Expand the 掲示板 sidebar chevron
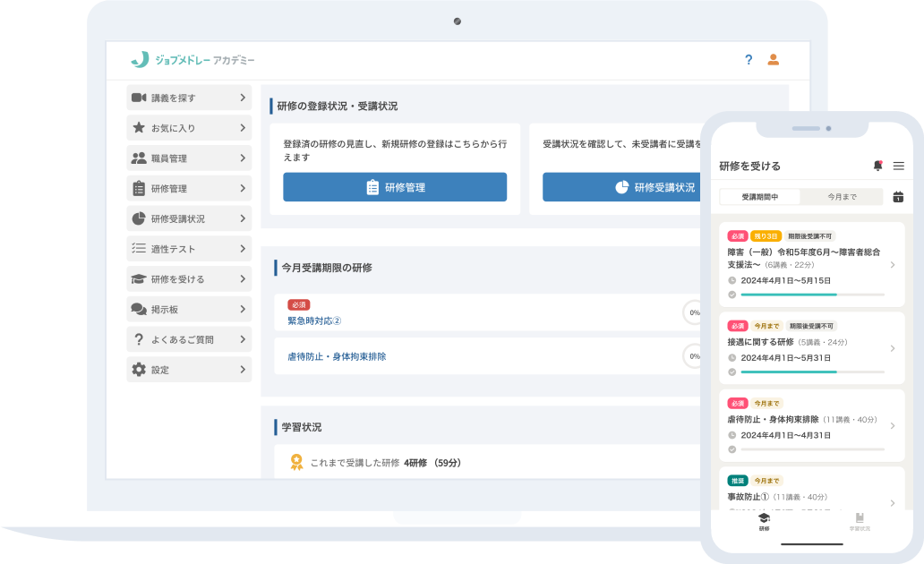 tap(243, 310)
